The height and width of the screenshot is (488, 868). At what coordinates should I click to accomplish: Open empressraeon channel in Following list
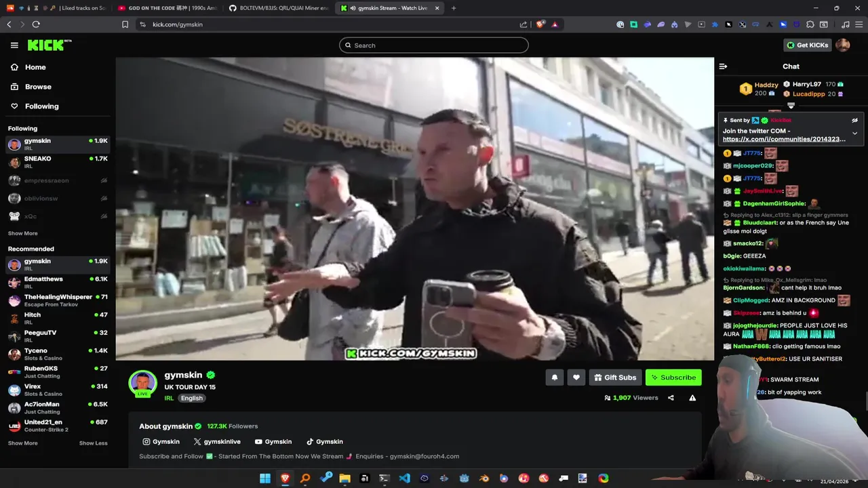coord(58,181)
